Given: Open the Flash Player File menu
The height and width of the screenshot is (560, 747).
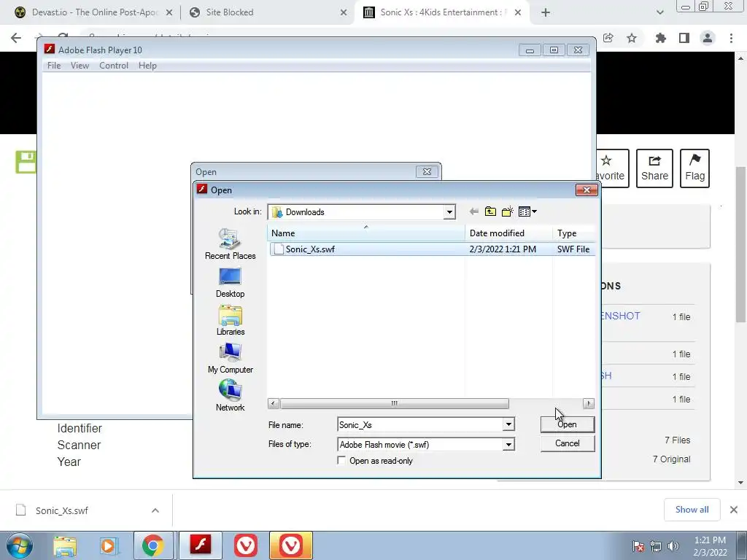Looking at the screenshot, I should point(54,65).
